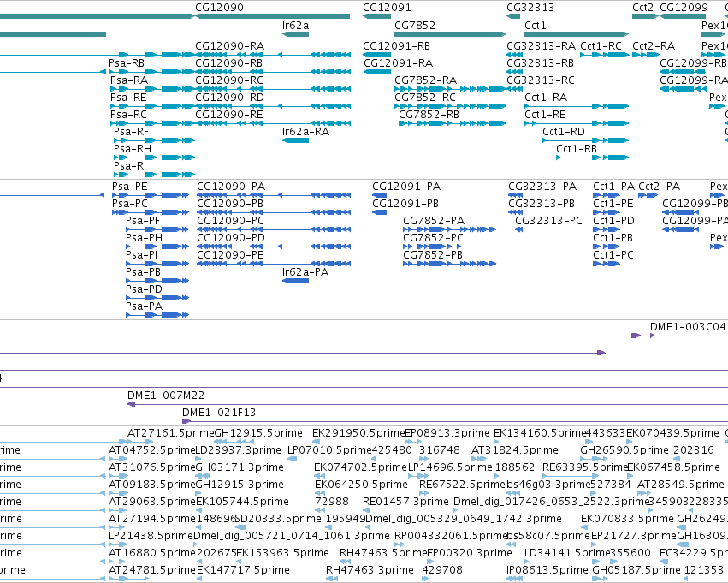Select the Ir62a-RA transcript feature bar
728x583 pixels.
pyautogui.click(x=295, y=140)
